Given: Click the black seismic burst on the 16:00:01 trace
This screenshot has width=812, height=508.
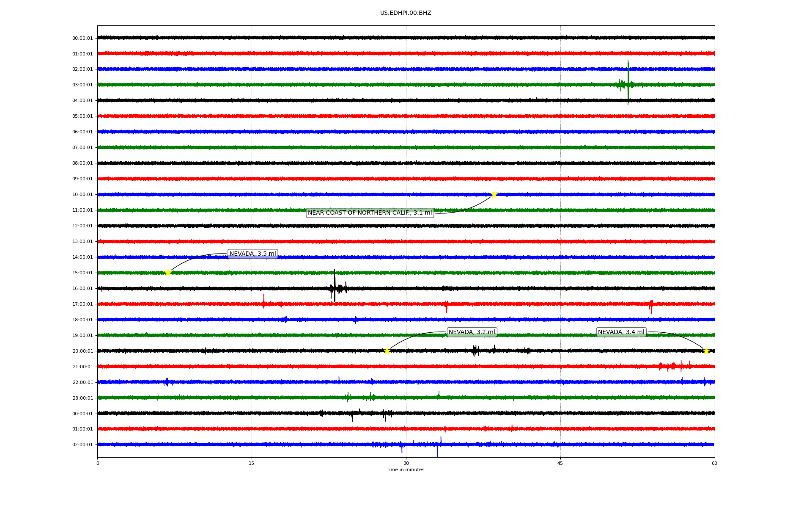Looking at the screenshot, I should pos(335,288).
